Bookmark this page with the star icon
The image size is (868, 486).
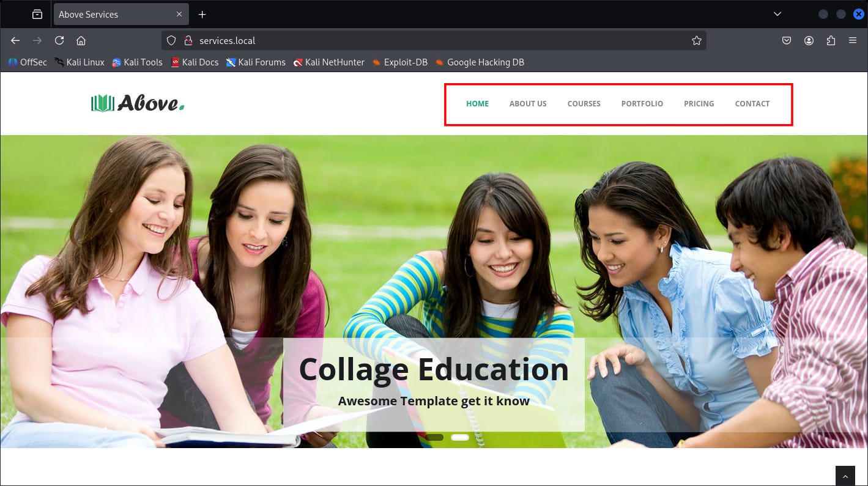pyautogui.click(x=696, y=40)
